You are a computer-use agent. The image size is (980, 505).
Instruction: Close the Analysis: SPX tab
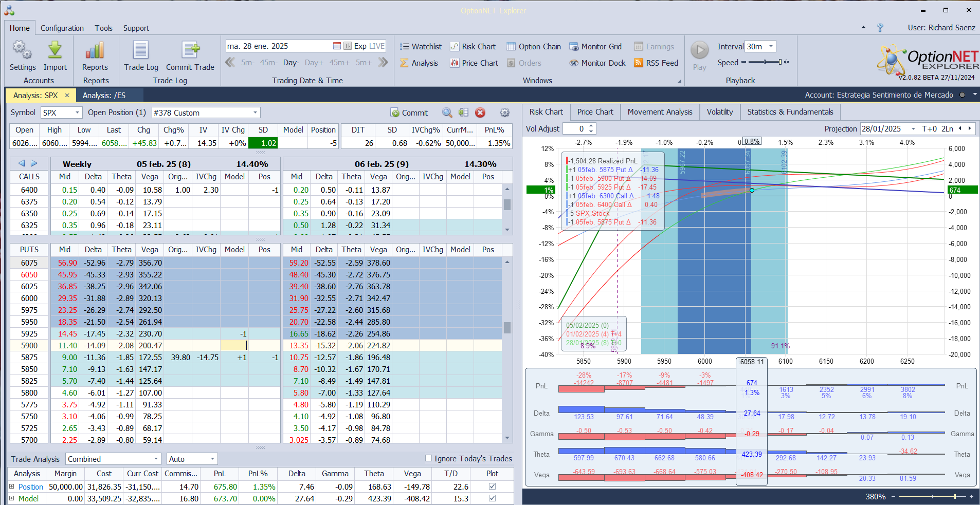tap(67, 95)
